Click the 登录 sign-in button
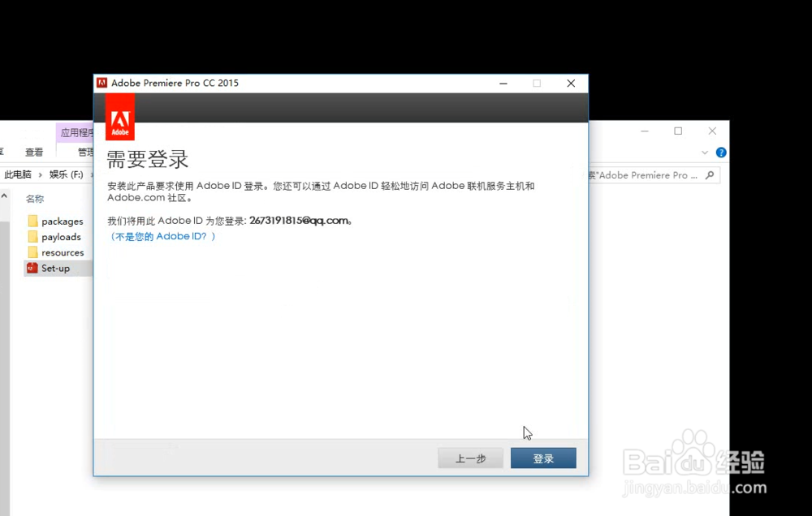Viewport: 812px width, 516px height. point(543,458)
